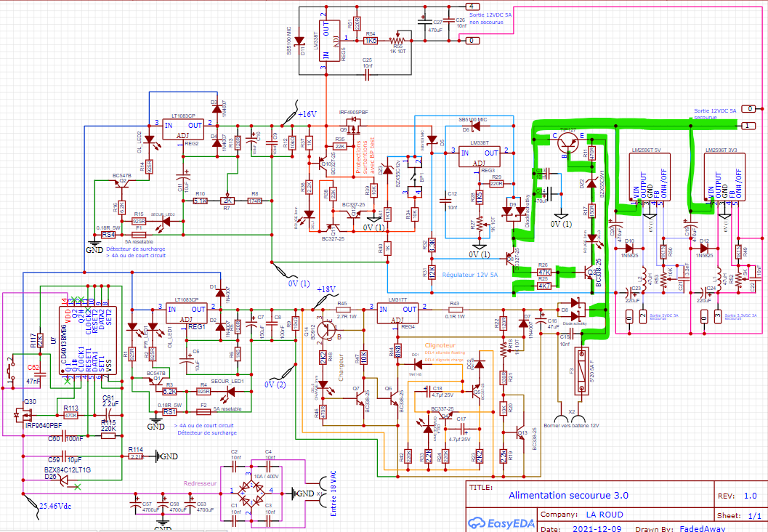Select the F3 5A fuse symbol
The image size is (768, 532).
pyautogui.click(x=581, y=371)
